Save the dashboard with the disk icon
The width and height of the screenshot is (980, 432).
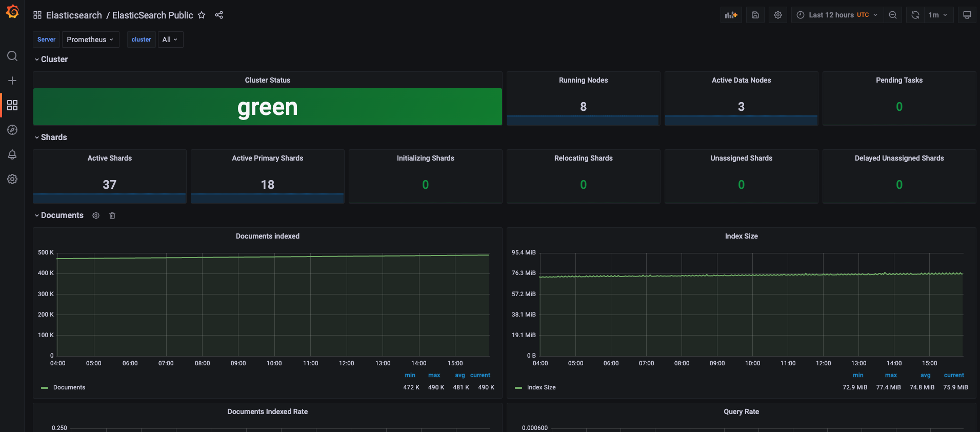point(755,15)
